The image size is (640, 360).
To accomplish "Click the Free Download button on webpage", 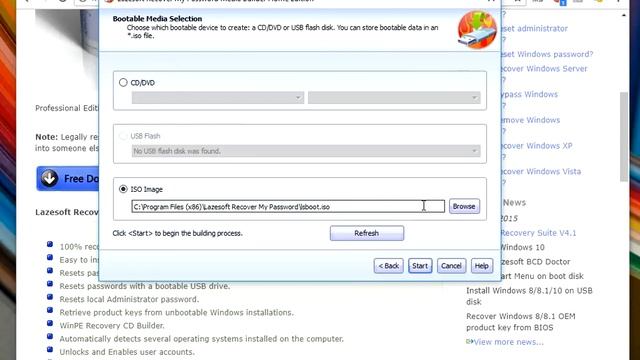I will point(68,178).
